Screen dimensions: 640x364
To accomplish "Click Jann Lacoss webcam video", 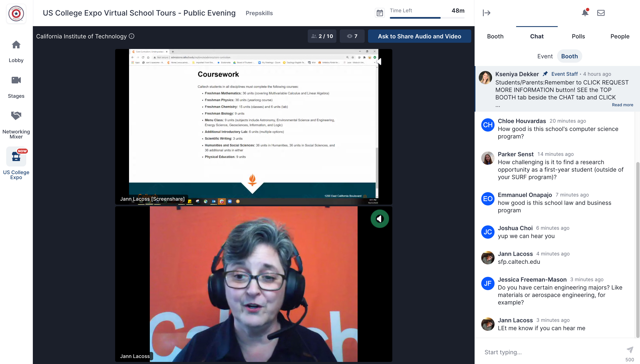I will pos(254,284).
